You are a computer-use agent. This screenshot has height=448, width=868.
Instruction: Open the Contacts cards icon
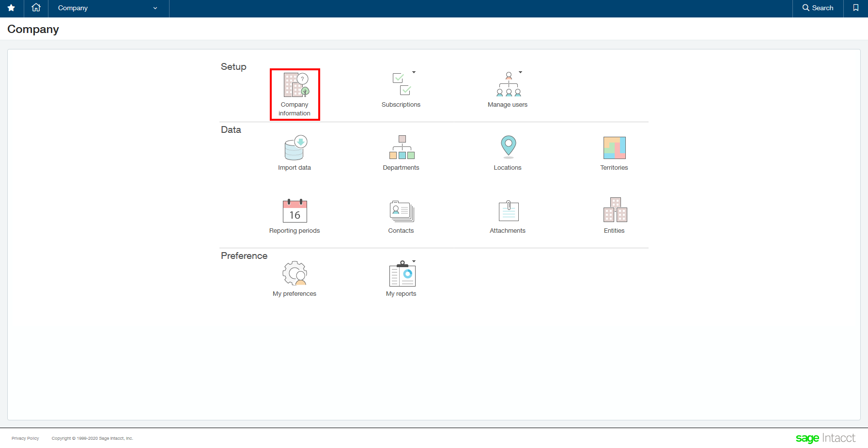(401, 211)
